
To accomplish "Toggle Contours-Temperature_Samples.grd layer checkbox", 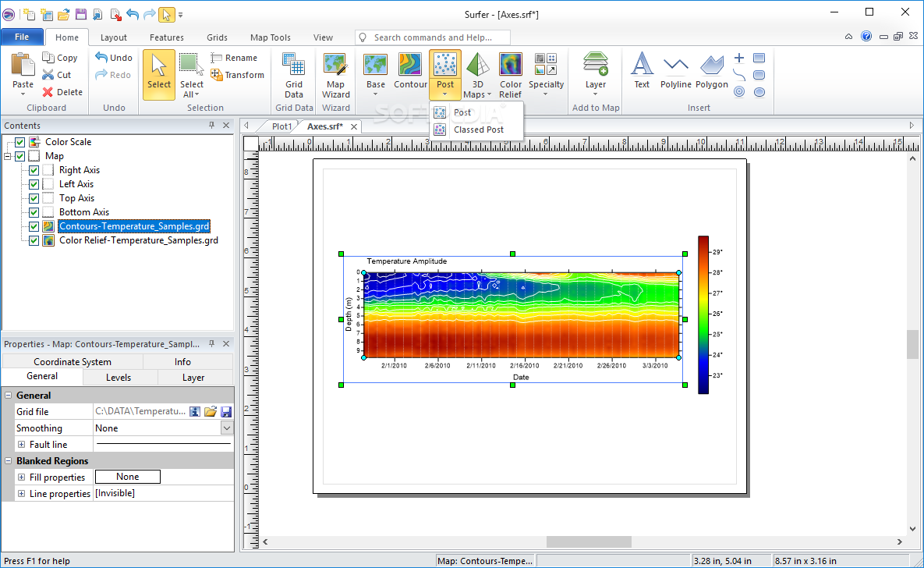I will coord(34,226).
